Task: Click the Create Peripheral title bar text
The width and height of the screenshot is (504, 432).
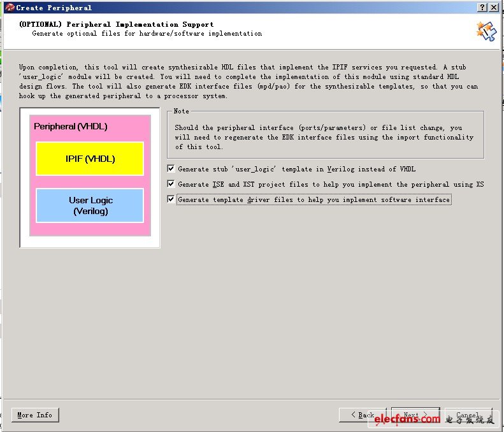Action: coord(54,8)
